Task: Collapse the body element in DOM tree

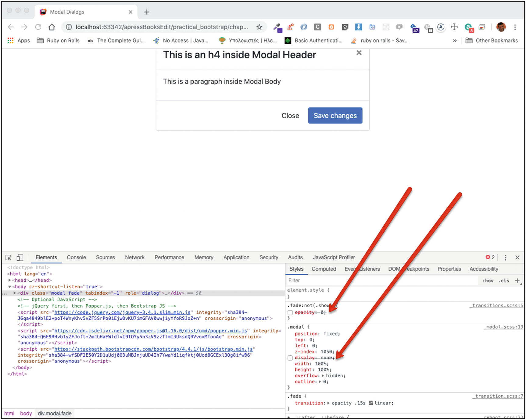Action: coord(10,287)
